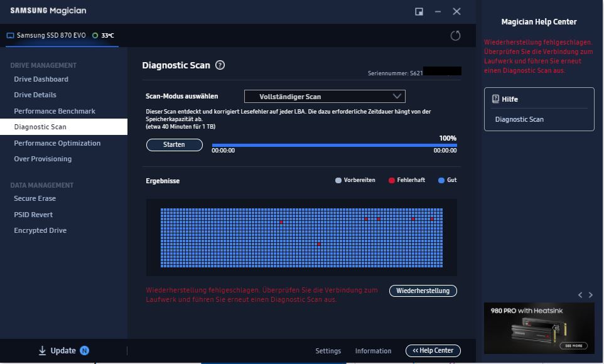Viewport: 604px width, 364px height.
Task: Click the 33°C temperature reading
Action: (x=107, y=35)
